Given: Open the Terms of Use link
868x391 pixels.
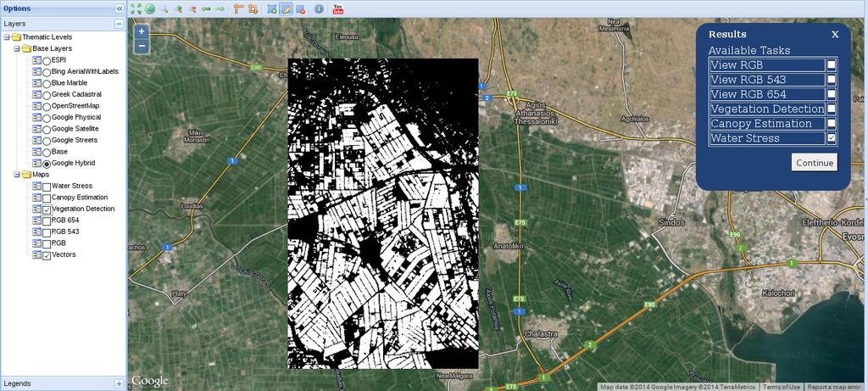Looking at the screenshot, I should (x=782, y=387).
